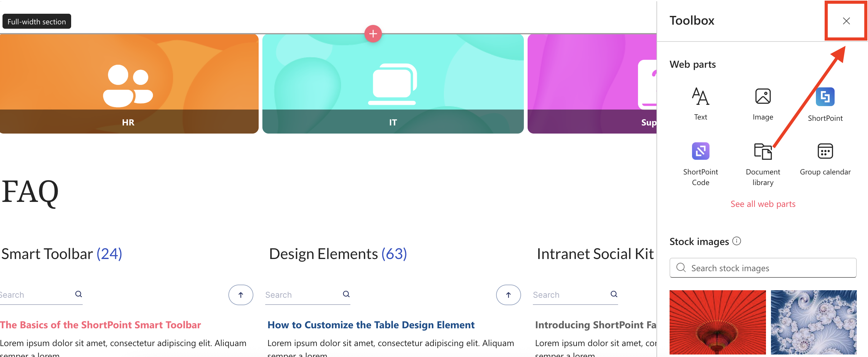Open Basics of ShortPoint Smart Toolbar article
868x357 pixels.
[100, 325]
